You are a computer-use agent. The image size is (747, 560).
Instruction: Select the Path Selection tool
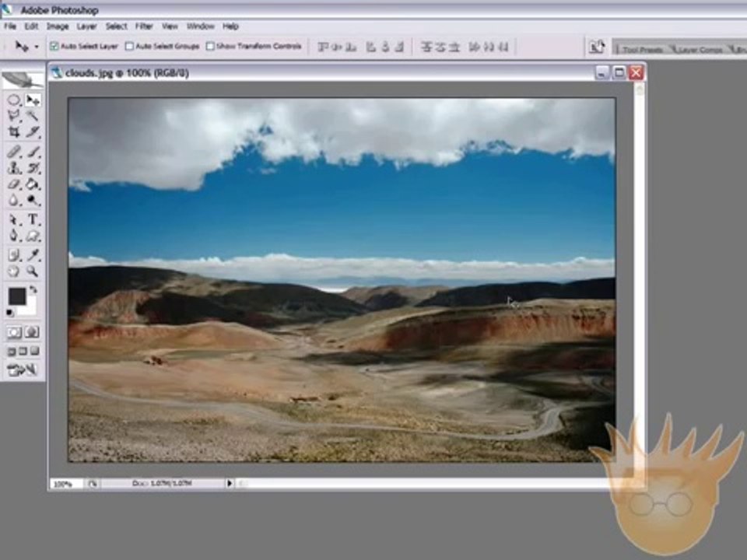pos(14,219)
